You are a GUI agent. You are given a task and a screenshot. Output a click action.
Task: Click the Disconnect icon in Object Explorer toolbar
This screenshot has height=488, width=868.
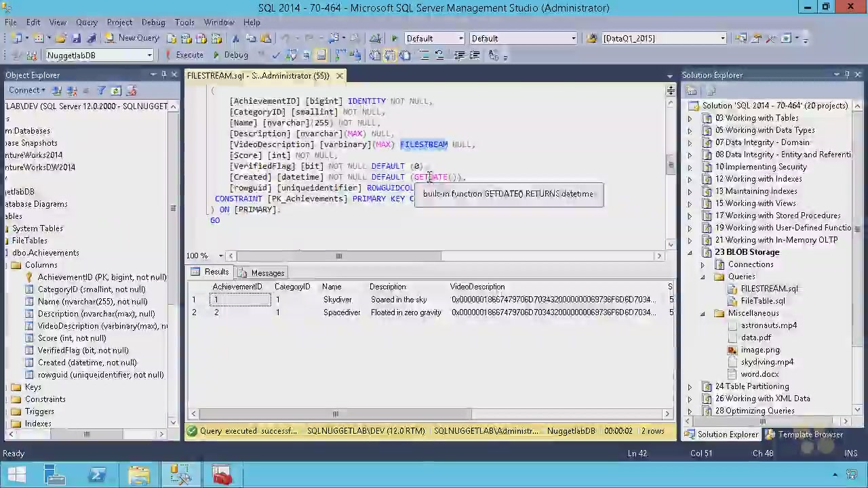tap(71, 90)
